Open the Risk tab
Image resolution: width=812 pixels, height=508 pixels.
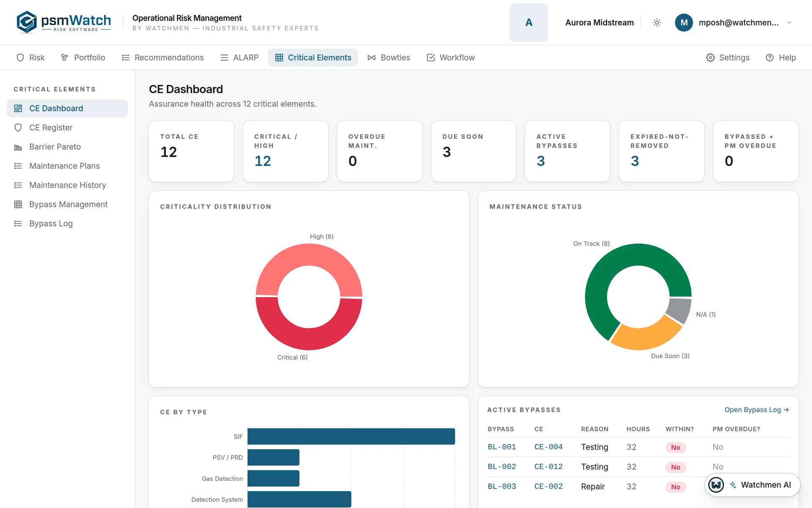pos(30,58)
